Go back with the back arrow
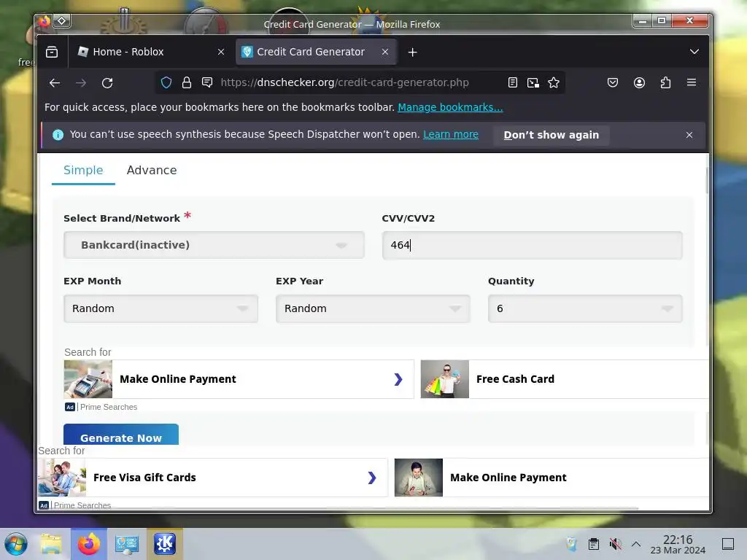 point(55,83)
